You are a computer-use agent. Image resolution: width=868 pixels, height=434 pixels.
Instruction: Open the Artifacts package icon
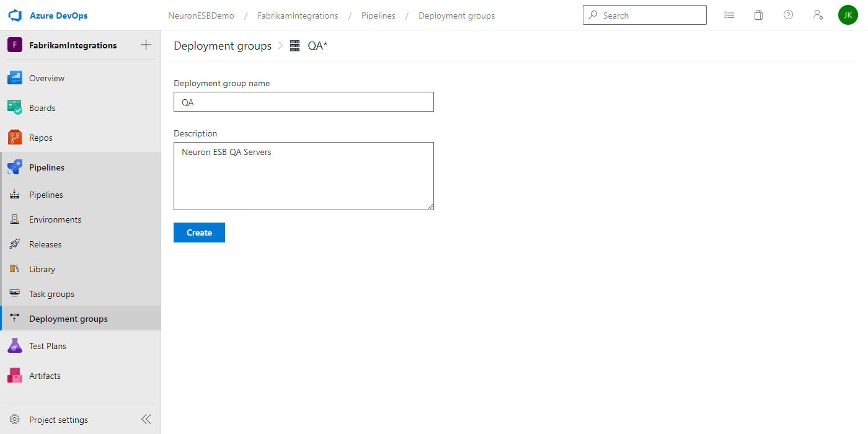(x=15, y=376)
